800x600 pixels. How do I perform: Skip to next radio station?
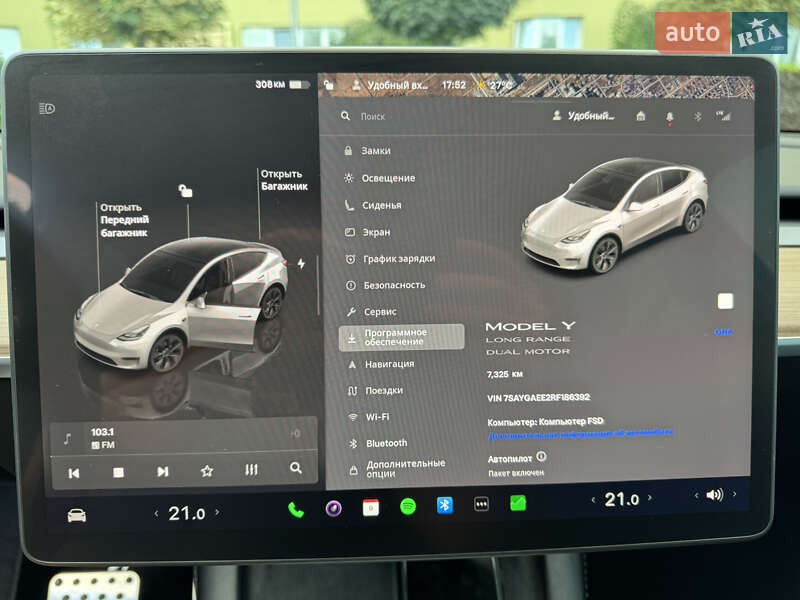[x=163, y=471]
